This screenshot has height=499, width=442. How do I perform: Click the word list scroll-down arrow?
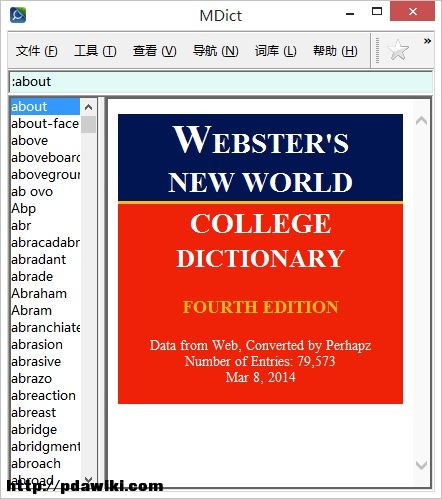pos(88,479)
